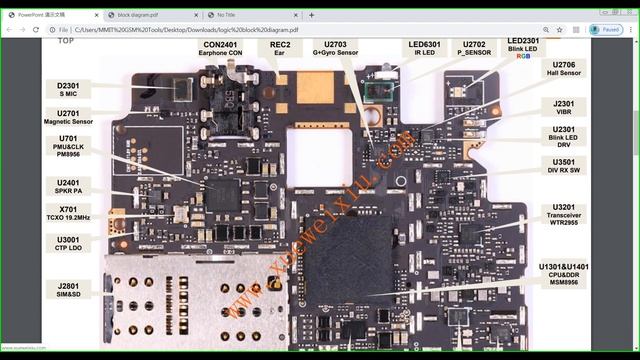Click the U1301&U1401 CPU&DDR label
Screen dimensions: 640x360
click(564, 274)
